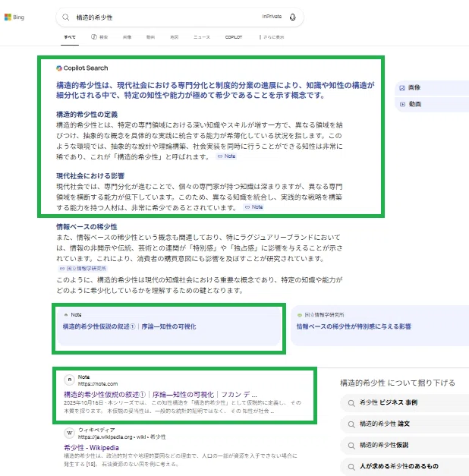Click the heading 構造的希少性 について掘り下げる
This screenshot has height=476, width=469.
pos(398,383)
